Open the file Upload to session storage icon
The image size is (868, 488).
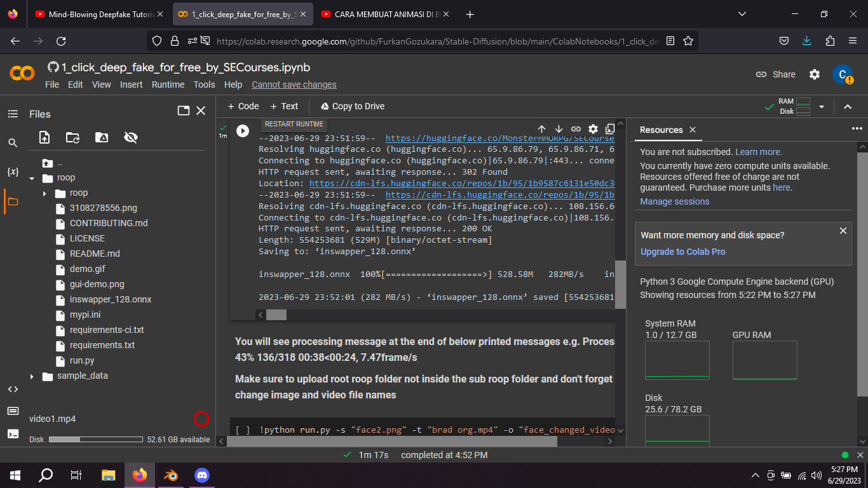point(44,137)
